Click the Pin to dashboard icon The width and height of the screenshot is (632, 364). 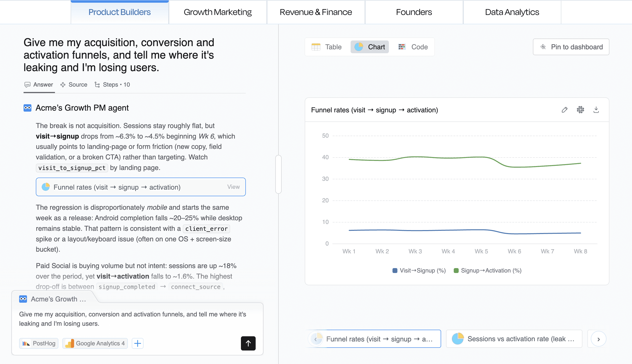pos(543,47)
